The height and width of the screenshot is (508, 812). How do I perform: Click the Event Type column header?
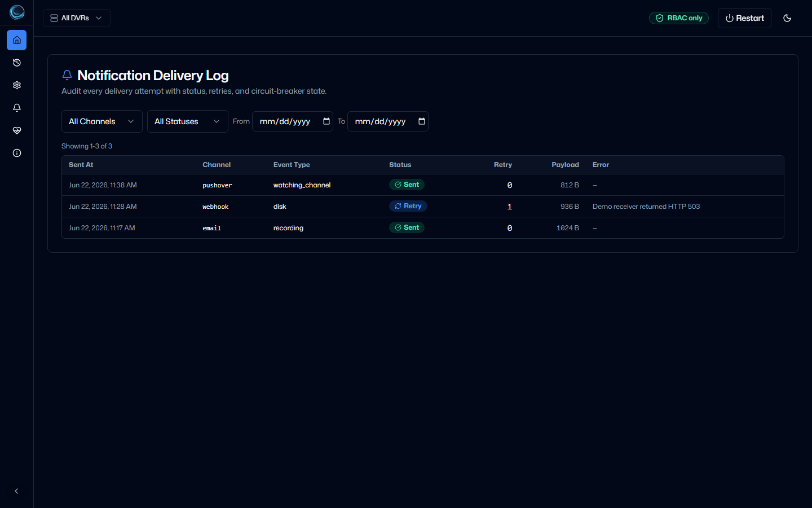click(292, 165)
